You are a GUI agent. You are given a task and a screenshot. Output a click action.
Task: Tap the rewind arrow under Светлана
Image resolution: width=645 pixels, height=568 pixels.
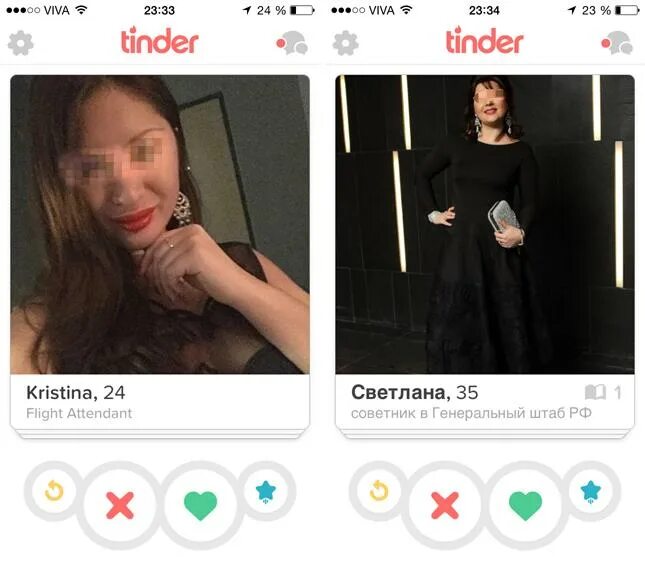point(379,491)
